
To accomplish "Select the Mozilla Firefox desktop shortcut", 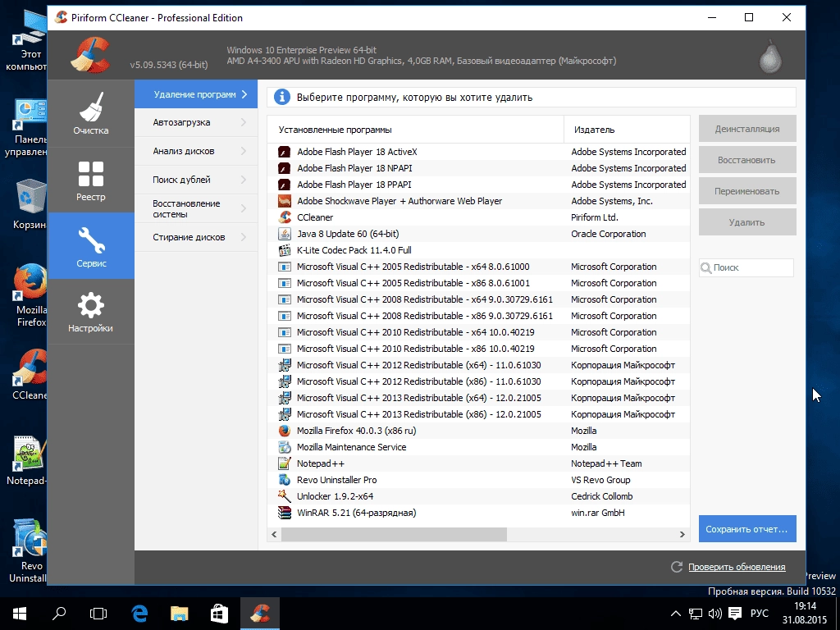I will (x=30, y=294).
